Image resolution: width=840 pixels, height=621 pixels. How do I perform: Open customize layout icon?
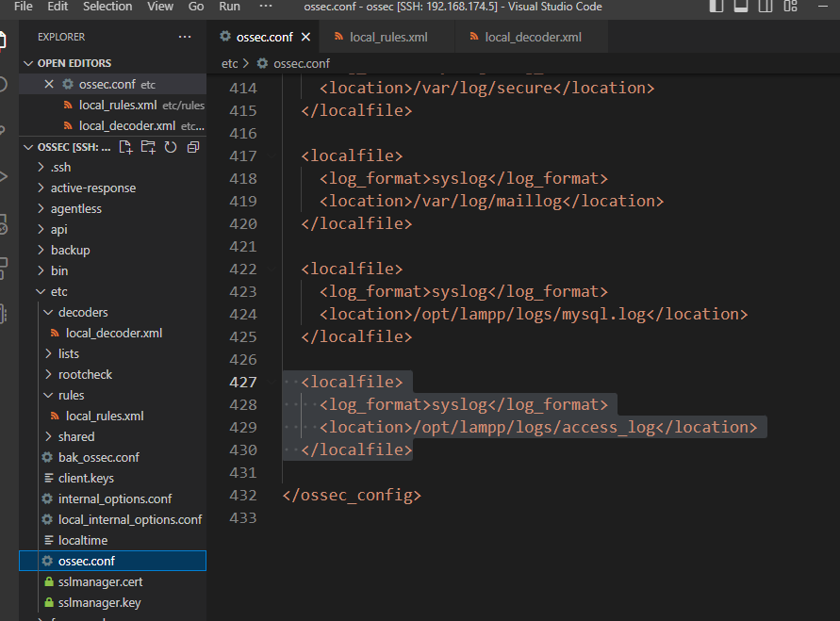point(790,7)
